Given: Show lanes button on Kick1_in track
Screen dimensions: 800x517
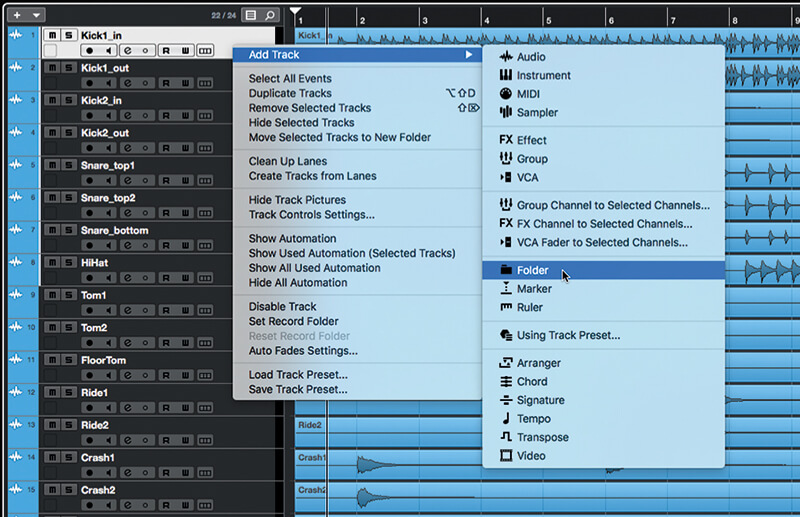Looking at the screenshot, I should click(205, 51).
